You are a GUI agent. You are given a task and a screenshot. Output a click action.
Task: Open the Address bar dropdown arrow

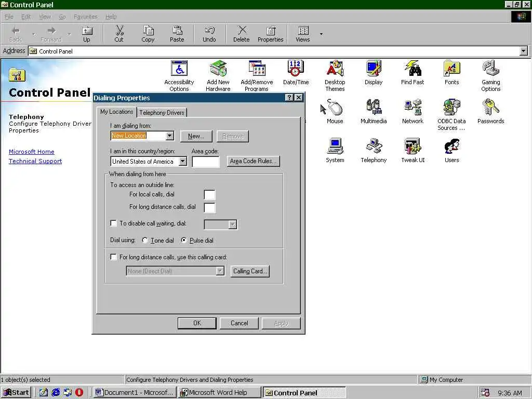coord(524,51)
